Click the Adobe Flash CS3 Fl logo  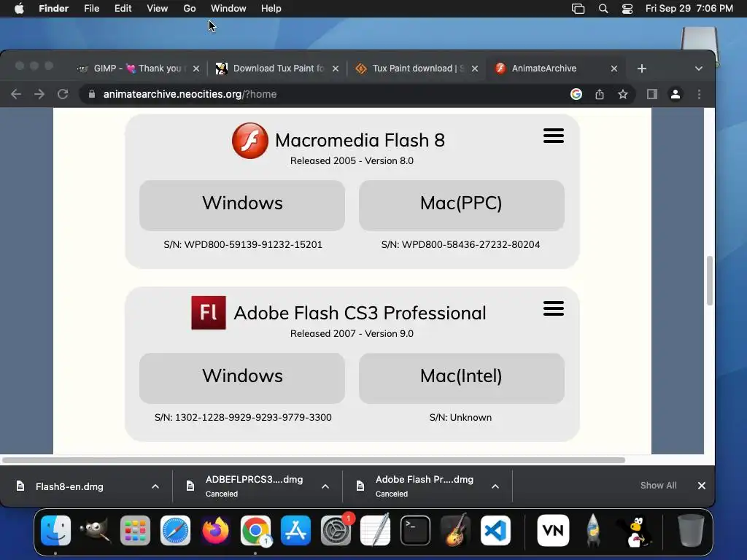click(x=209, y=313)
